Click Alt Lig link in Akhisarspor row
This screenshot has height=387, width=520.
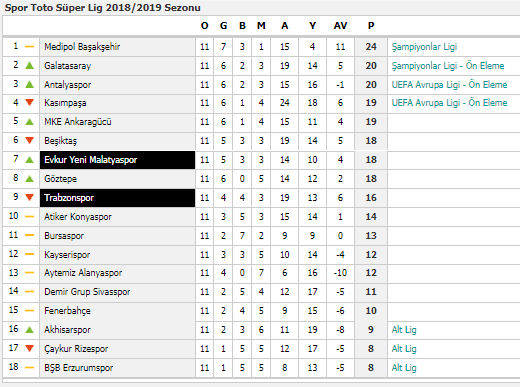(404, 330)
